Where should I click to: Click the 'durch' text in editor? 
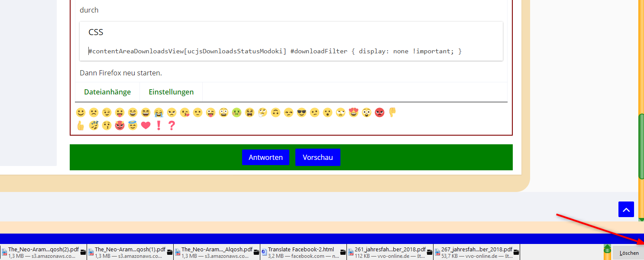(x=89, y=10)
